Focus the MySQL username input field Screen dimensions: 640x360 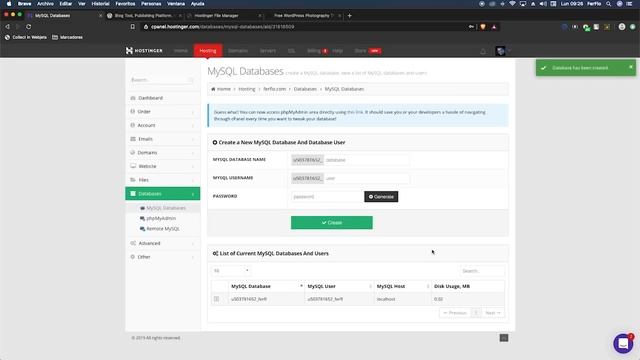pyautogui.click(x=367, y=178)
